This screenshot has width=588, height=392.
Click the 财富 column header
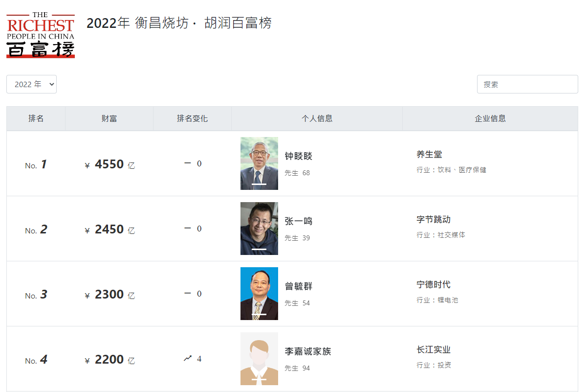pyautogui.click(x=109, y=118)
